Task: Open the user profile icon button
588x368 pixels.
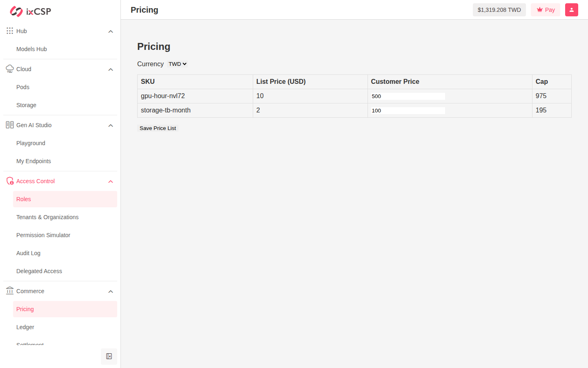Action: point(572,10)
